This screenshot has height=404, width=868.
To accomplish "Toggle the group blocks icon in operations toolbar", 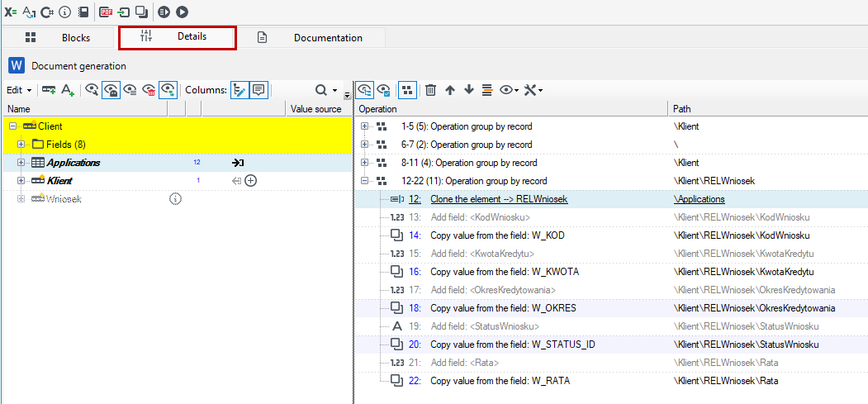I will (407, 90).
